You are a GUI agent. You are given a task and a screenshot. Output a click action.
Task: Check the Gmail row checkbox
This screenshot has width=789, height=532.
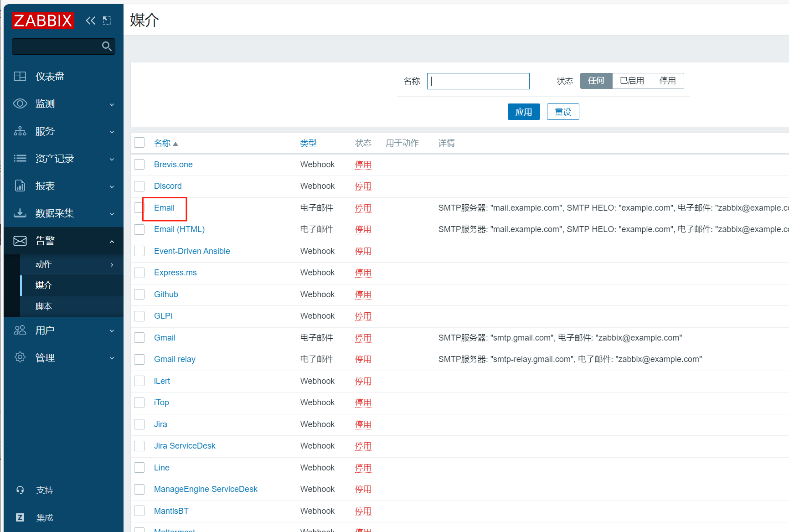click(x=139, y=337)
